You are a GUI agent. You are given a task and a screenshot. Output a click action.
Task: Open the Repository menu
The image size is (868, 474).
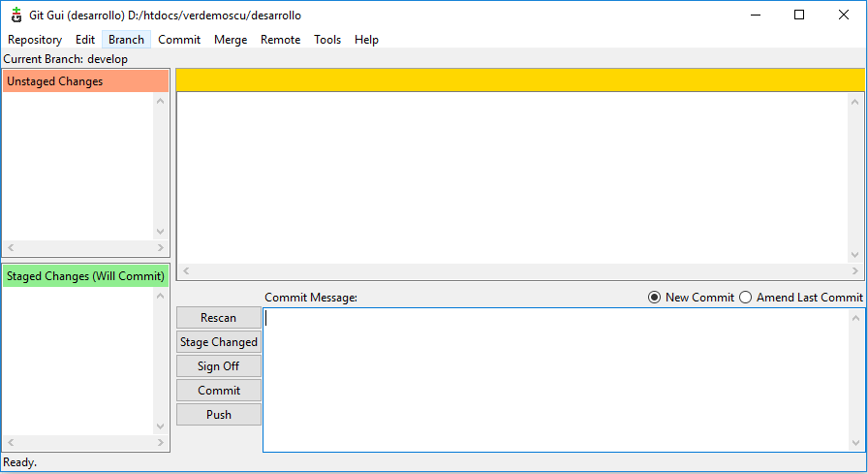[35, 40]
